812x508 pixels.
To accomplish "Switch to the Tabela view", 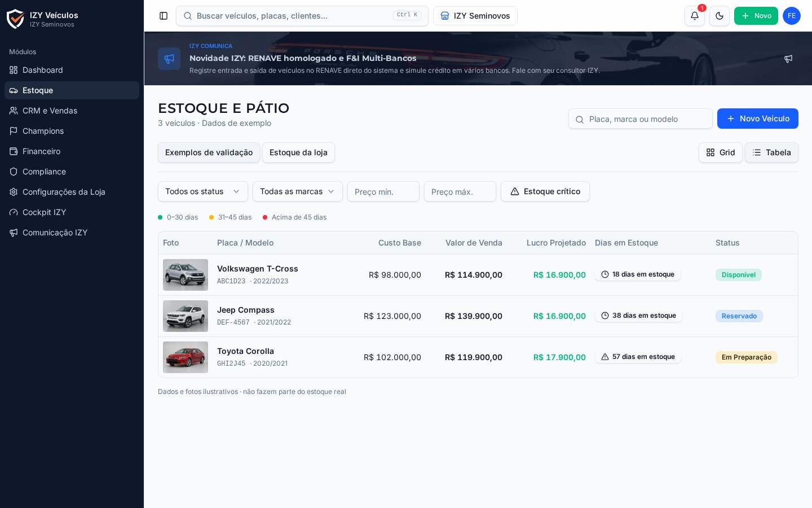I will pos(771,152).
